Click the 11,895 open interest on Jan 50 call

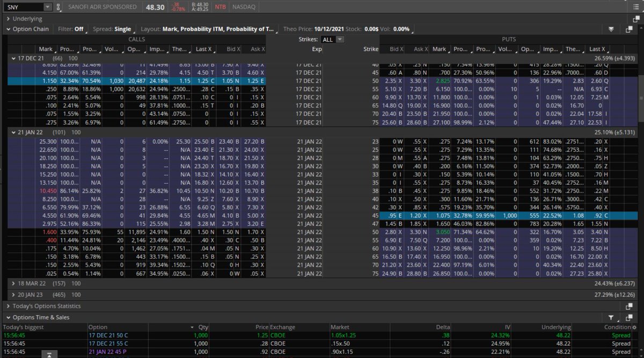135,231
